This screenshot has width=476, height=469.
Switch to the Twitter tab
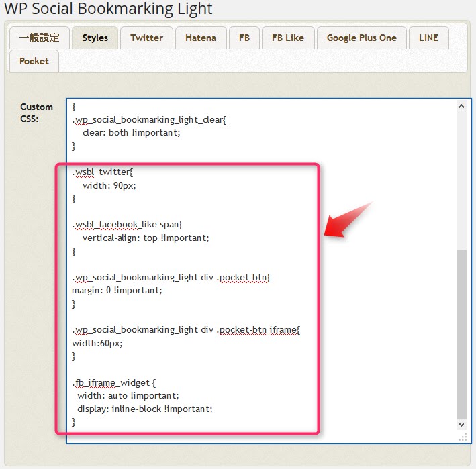146,38
